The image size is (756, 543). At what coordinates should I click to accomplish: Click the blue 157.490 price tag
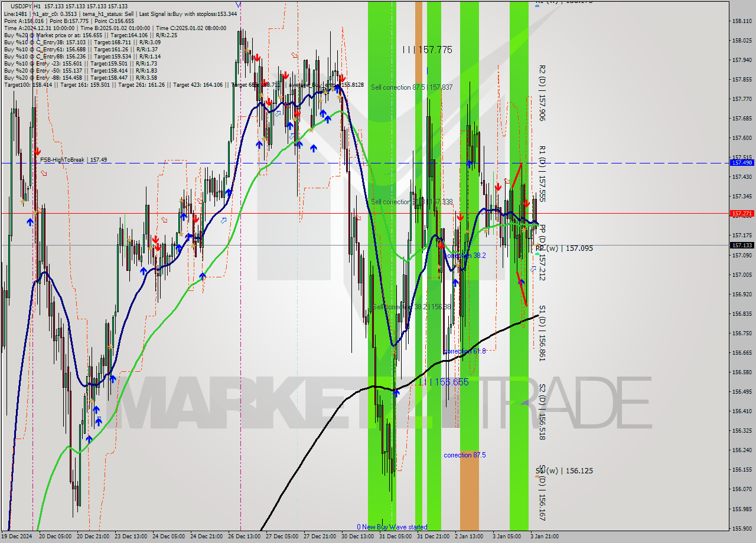tap(742, 162)
